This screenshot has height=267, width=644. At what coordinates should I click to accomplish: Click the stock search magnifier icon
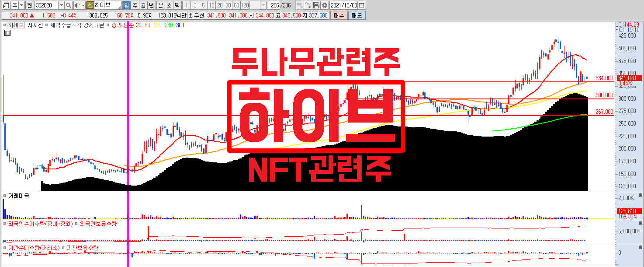click(x=68, y=5)
